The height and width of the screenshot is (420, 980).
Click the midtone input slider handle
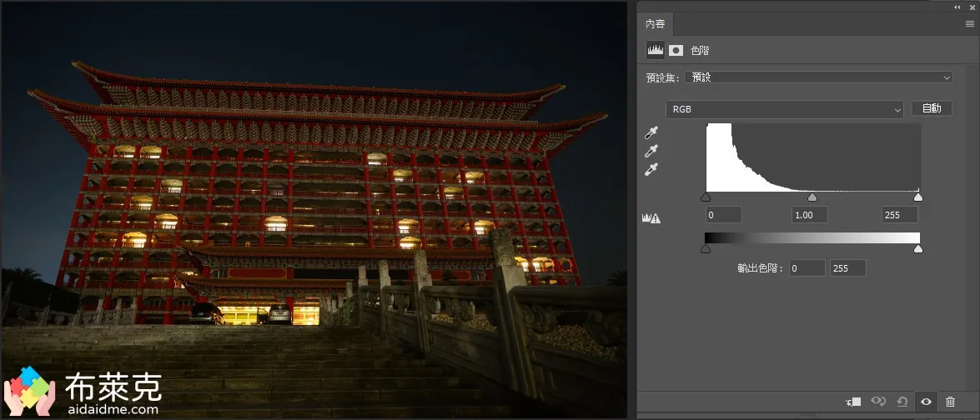pos(812,197)
